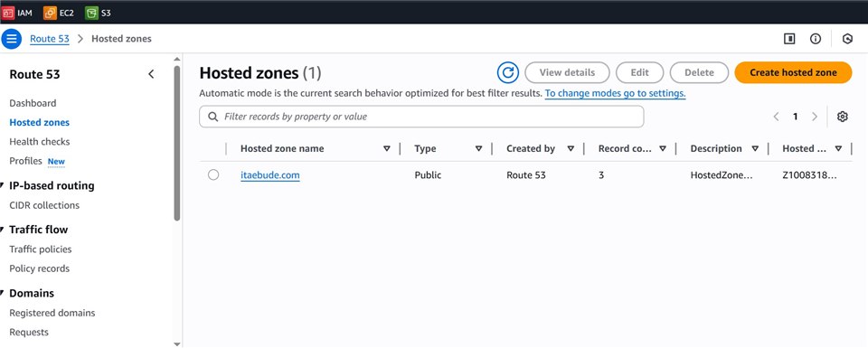
Task: Open the itaebude.com hosted zone link
Action: [x=270, y=175]
